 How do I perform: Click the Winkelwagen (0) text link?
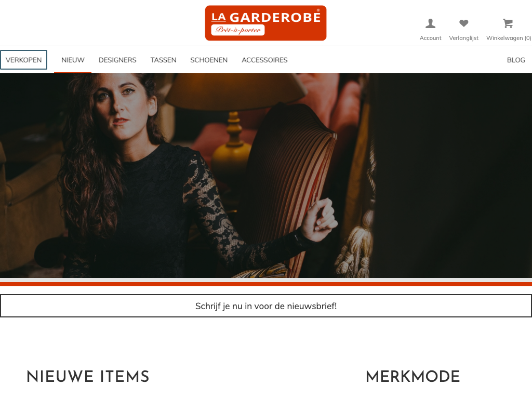click(x=509, y=38)
